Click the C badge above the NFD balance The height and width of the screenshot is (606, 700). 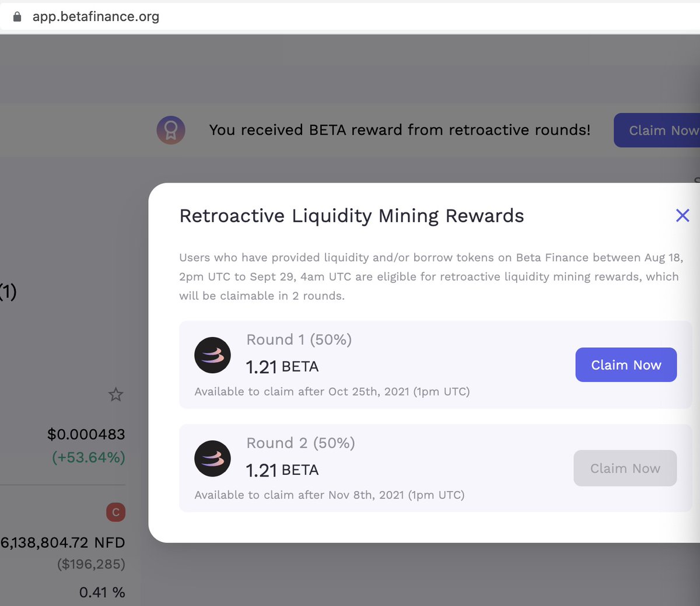click(x=116, y=512)
